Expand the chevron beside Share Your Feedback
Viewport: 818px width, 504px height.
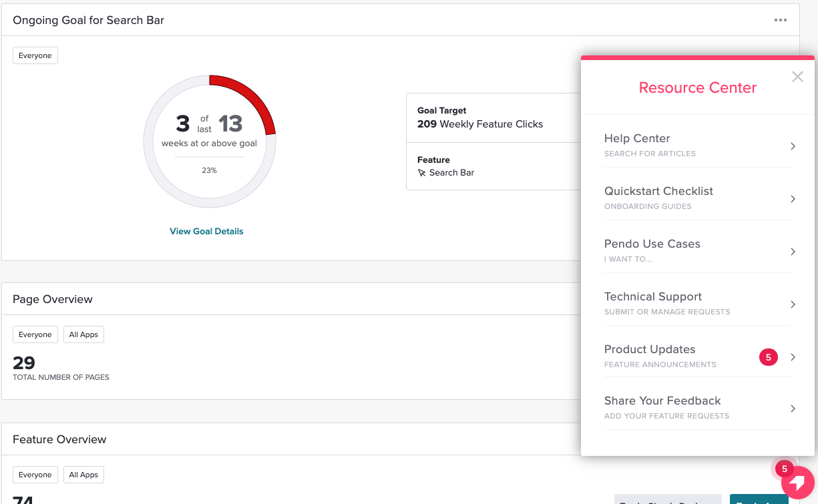793,409
